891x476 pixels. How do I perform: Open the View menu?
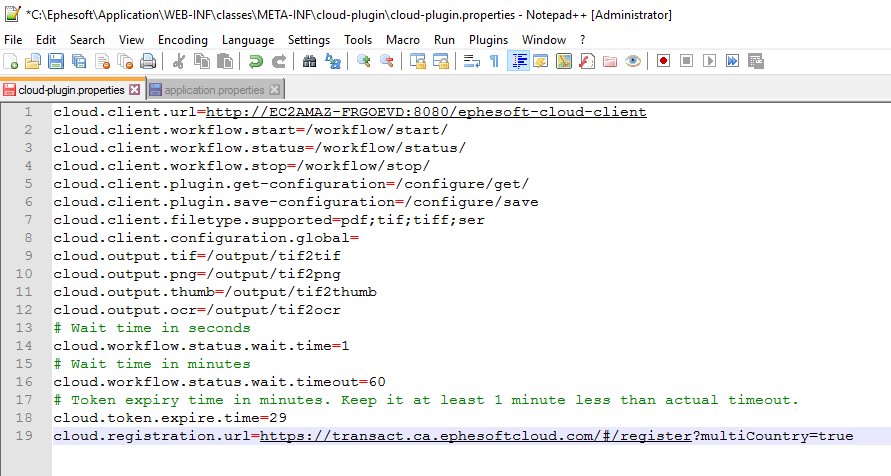131,40
